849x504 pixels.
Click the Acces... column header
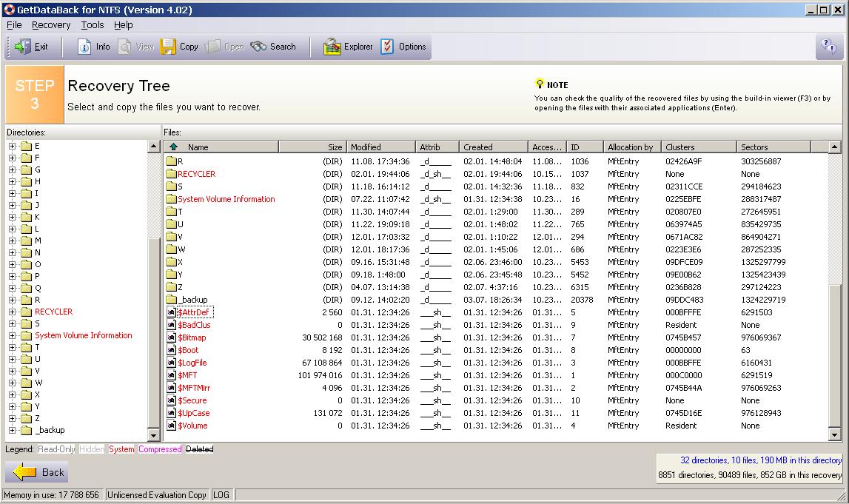pos(547,147)
